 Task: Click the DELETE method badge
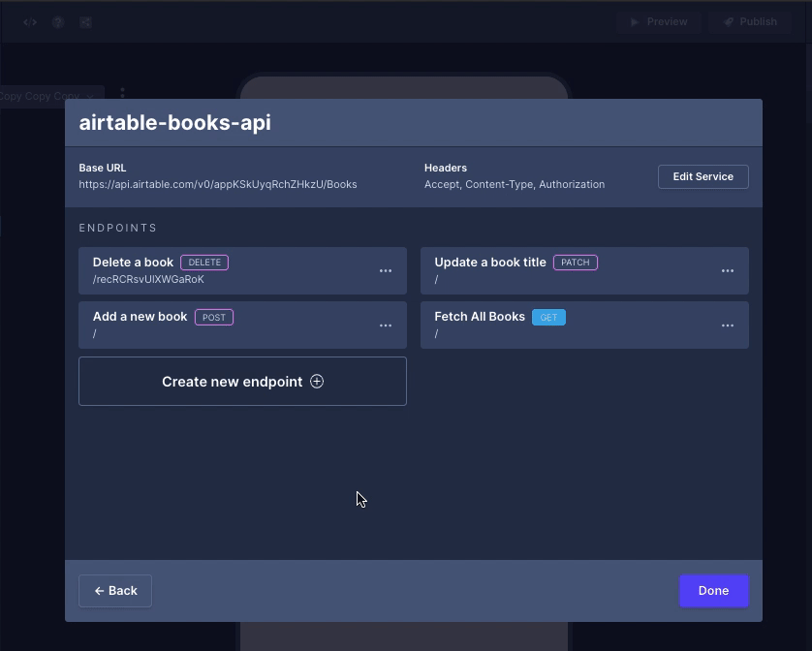tap(204, 263)
